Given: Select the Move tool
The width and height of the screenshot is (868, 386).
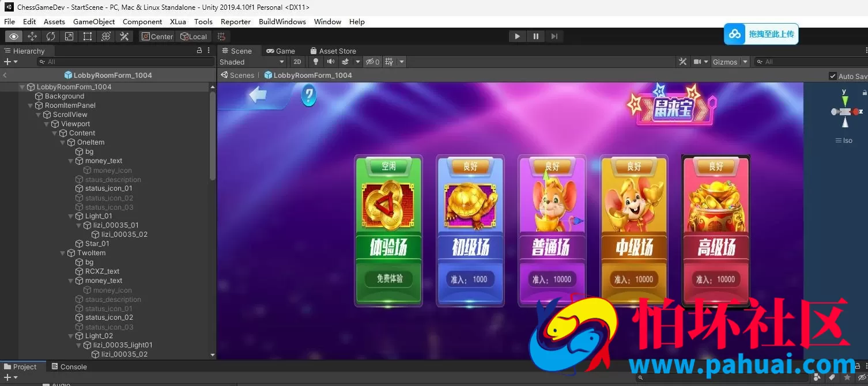Looking at the screenshot, I should (x=32, y=36).
